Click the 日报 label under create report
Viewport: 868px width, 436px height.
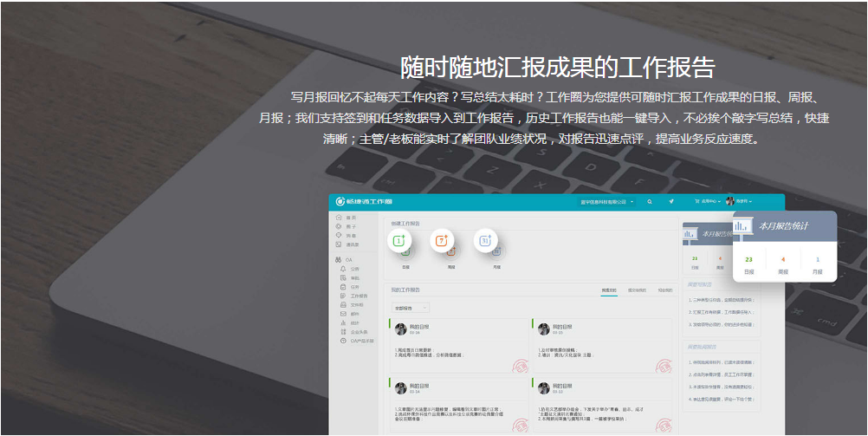(x=405, y=267)
